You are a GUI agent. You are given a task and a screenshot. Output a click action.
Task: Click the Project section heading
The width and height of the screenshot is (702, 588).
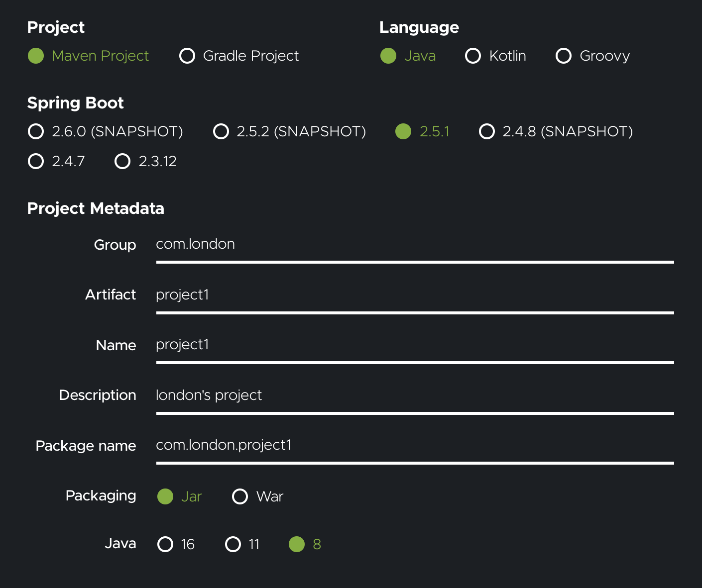56,27
